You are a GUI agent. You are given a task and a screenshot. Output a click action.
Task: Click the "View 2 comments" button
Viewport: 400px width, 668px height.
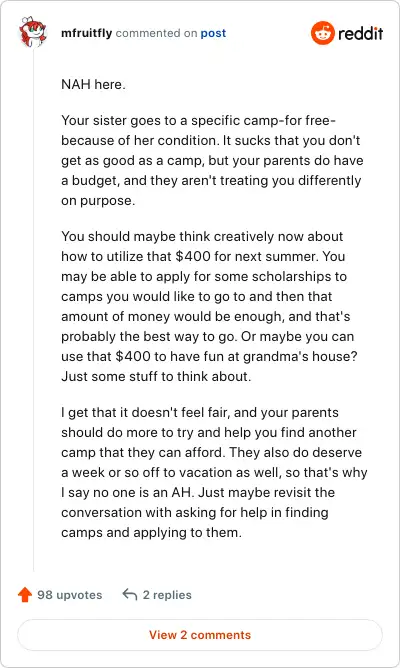click(200, 635)
